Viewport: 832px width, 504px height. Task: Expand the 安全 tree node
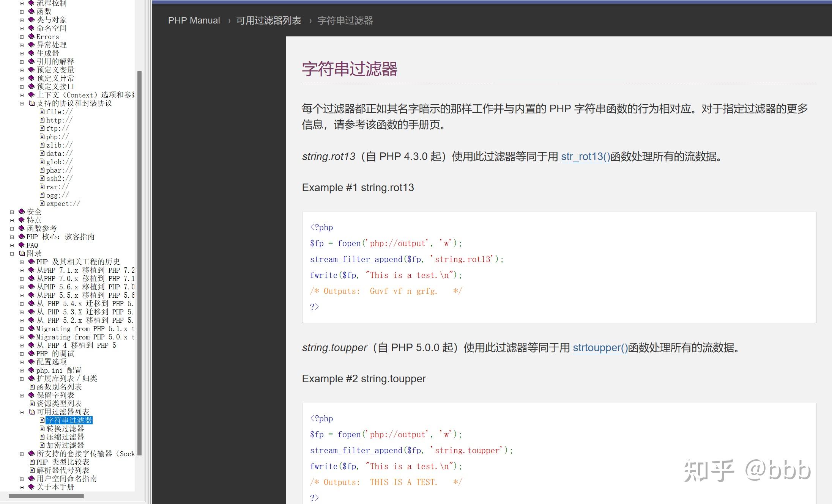(x=12, y=212)
